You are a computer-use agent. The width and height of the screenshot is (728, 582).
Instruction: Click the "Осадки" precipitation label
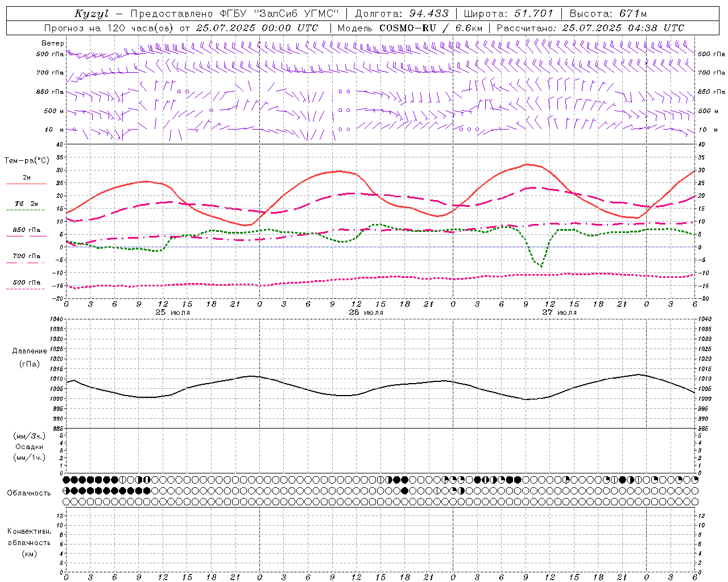(x=30, y=447)
